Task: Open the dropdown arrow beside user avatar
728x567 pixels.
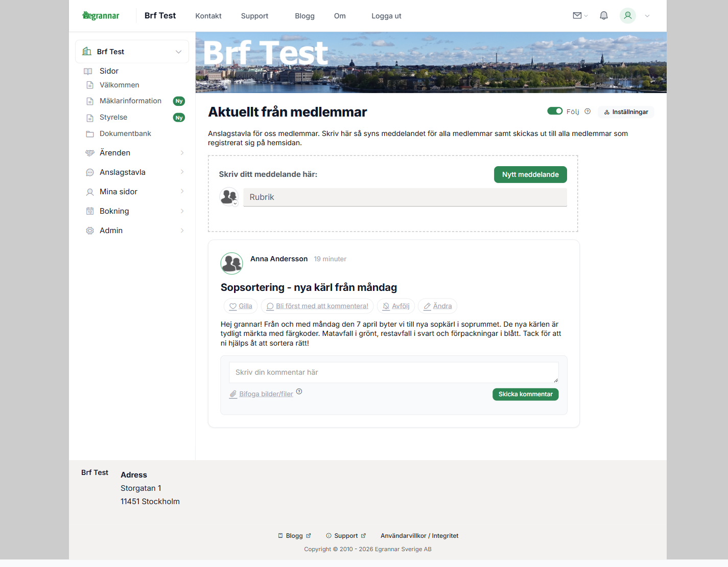Action: click(647, 16)
